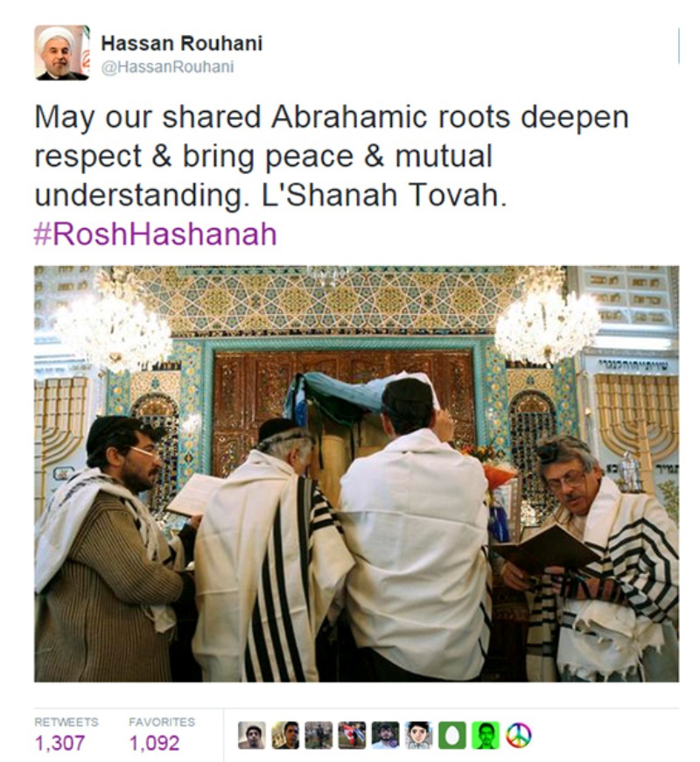The width and height of the screenshot is (700, 762).
Task: Open the bright green tinted portrait avatar
Action: (x=486, y=735)
